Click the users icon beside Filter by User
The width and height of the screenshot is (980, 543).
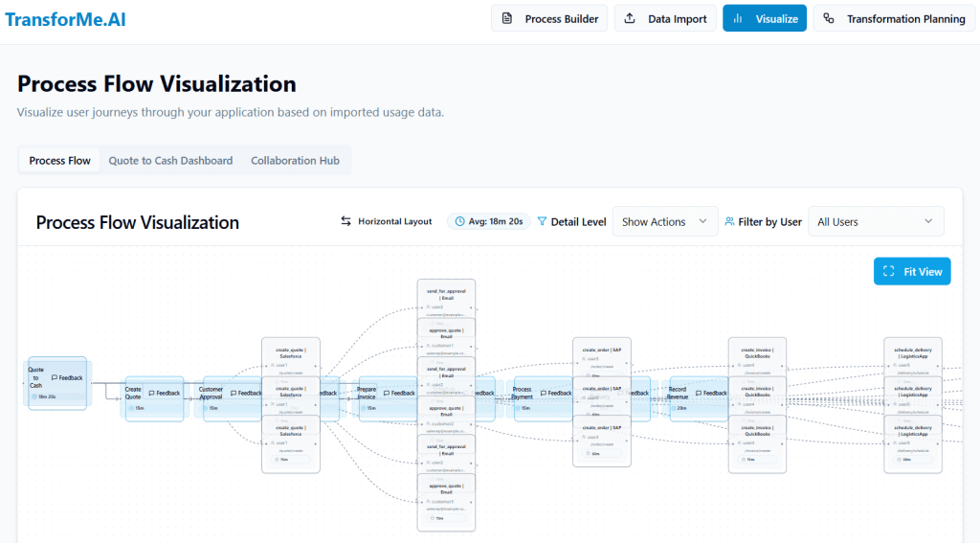point(730,221)
